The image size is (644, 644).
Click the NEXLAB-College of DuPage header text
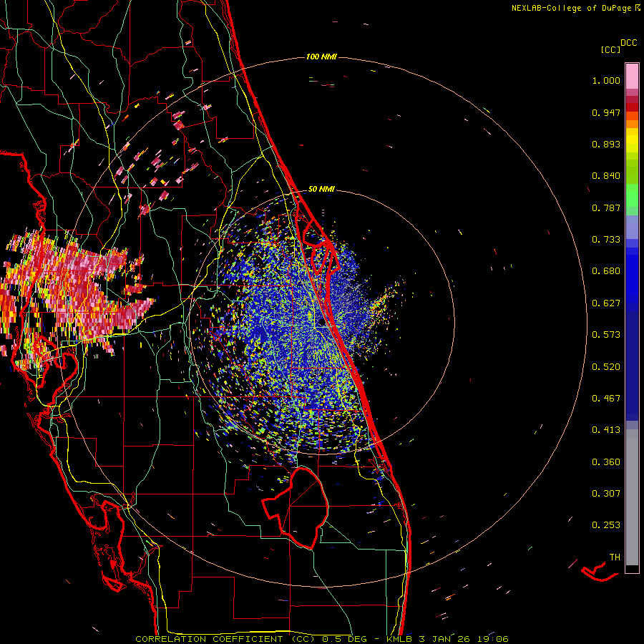[571, 8]
